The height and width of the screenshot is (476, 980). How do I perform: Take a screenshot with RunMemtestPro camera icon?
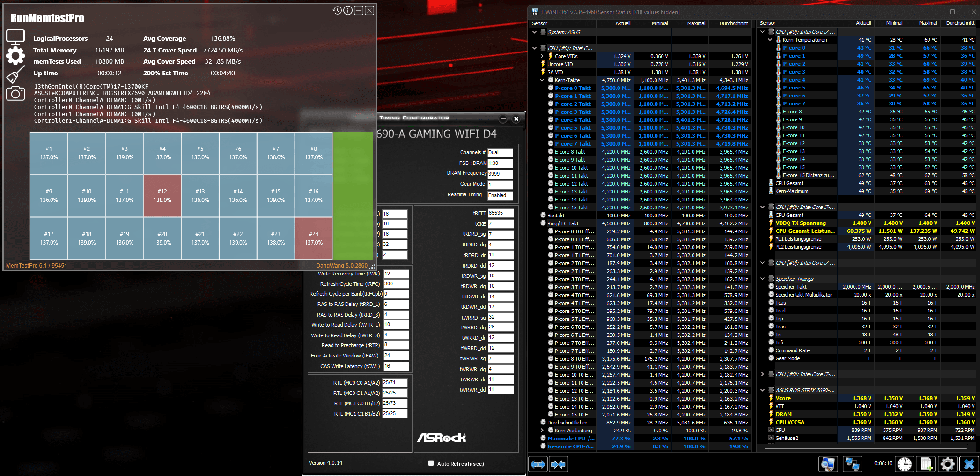click(15, 93)
